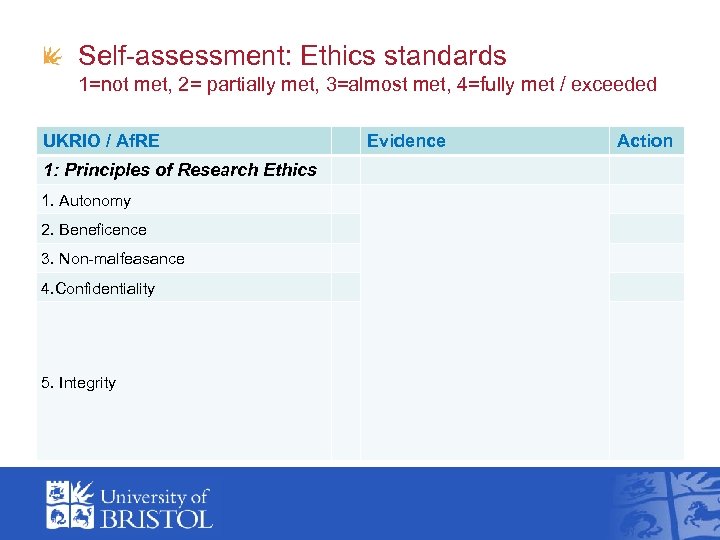Click the 'Evidence' column header

406,141
